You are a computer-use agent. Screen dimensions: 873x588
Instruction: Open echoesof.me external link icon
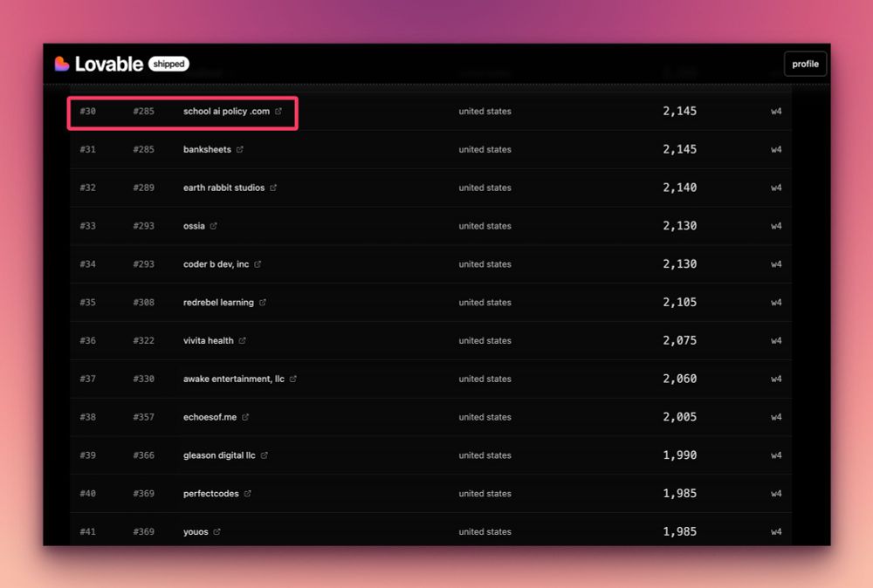(x=245, y=417)
